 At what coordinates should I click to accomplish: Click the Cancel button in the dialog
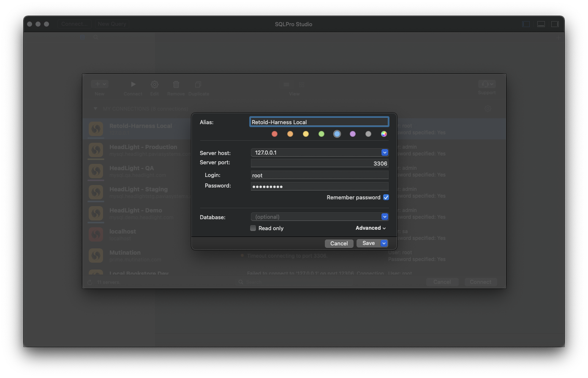pyautogui.click(x=339, y=243)
